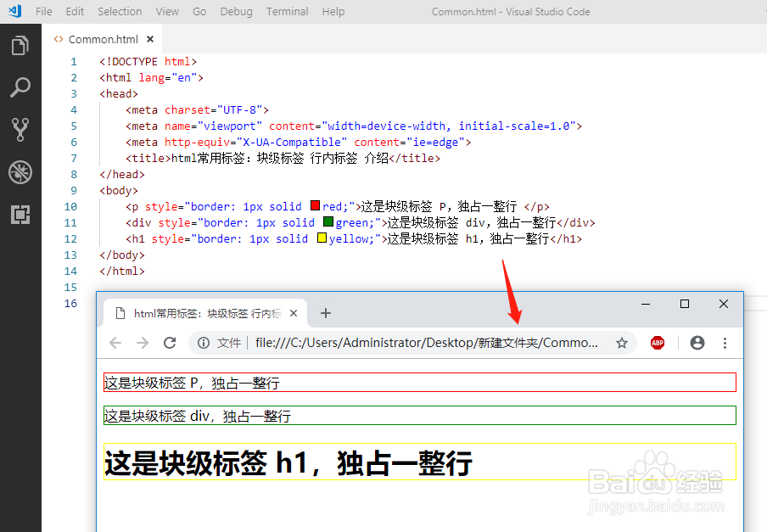767x532 pixels.
Task: Select the globe-shaped activity bar icon
Action: (x=20, y=172)
